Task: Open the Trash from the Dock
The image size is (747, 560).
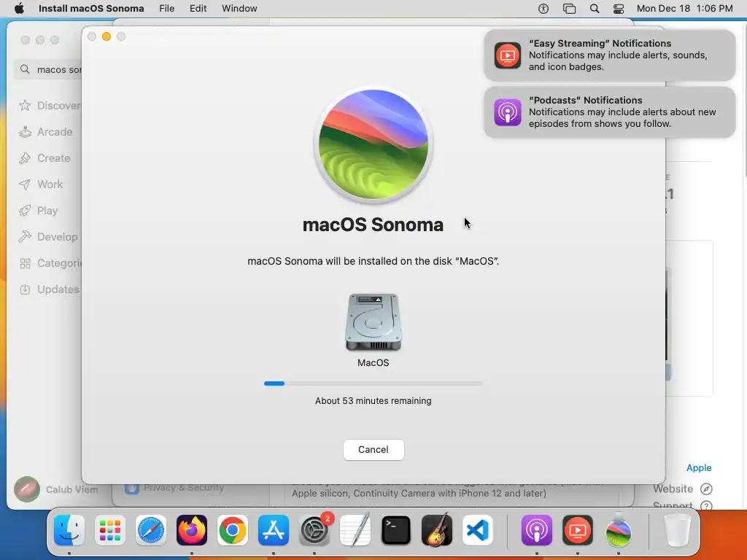Action: [x=677, y=530]
